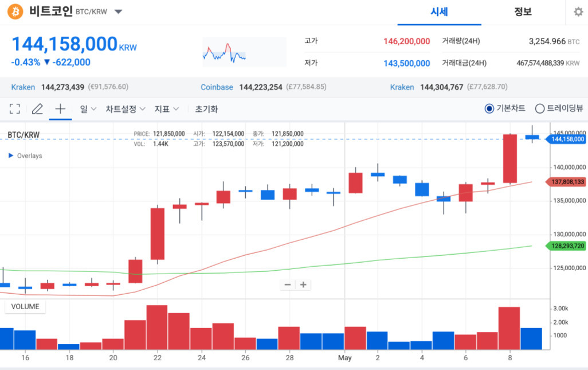Toggle fullscreen chart mode icon
The height and width of the screenshot is (370, 588).
[x=15, y=109]
